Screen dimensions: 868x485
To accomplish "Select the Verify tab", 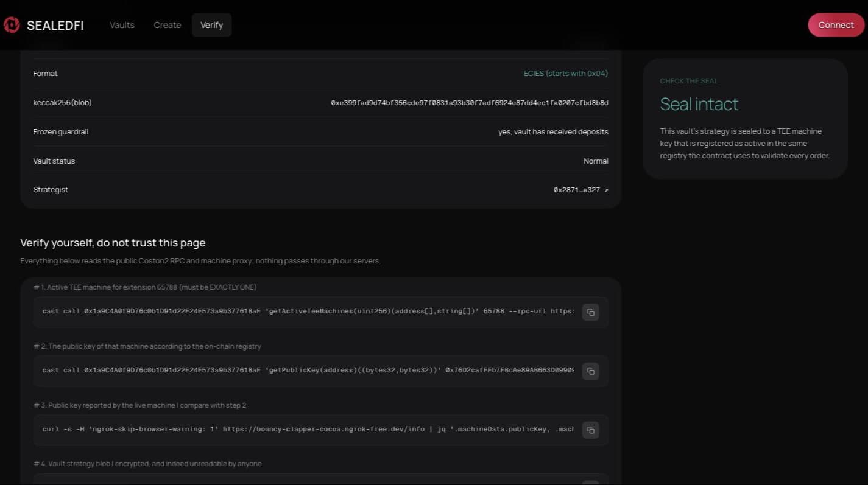I will tap(211, 25).
